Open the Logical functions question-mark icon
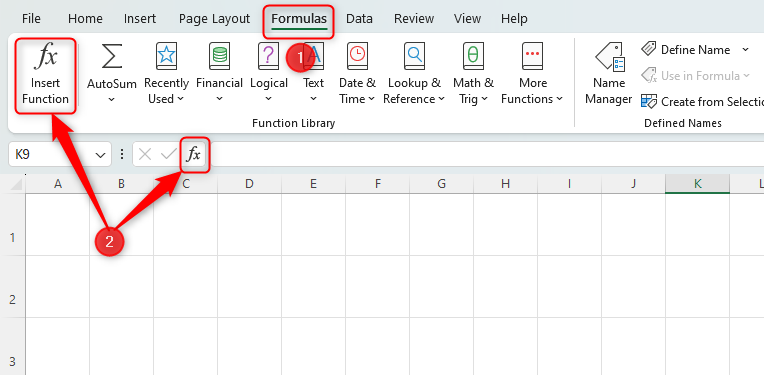Viewport: 764px width, 375px height. [x=268, y=56]
